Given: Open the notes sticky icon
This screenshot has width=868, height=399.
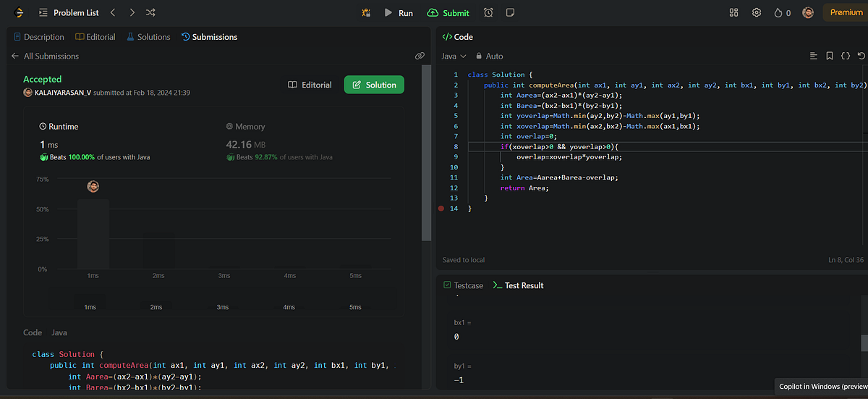Looking at the screenshot, I should point(511,12).
